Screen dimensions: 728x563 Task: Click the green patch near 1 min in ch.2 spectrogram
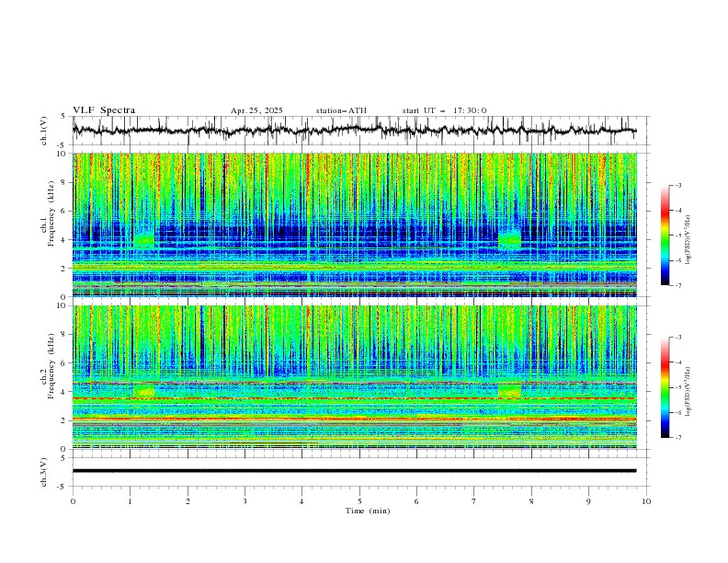pos(143,390)
